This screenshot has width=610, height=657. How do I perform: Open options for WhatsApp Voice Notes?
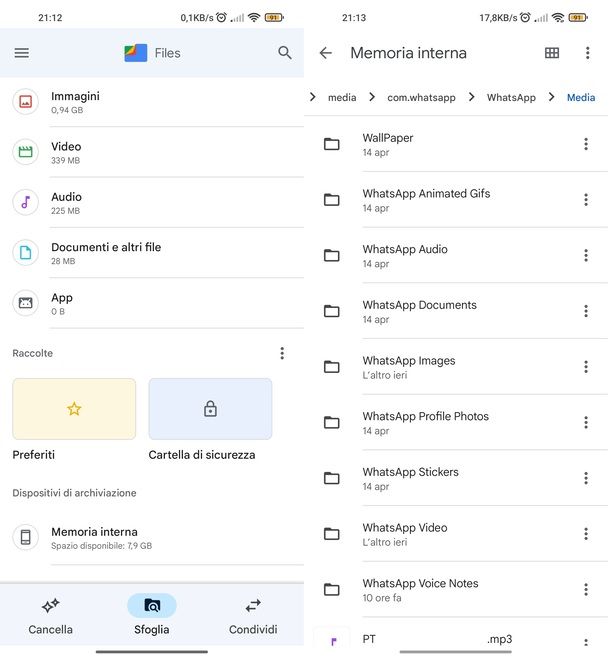(586, 590)
